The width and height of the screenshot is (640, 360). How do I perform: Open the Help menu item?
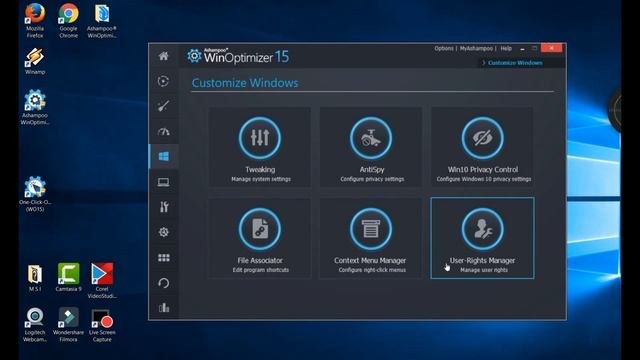click(x=506, y=48)
